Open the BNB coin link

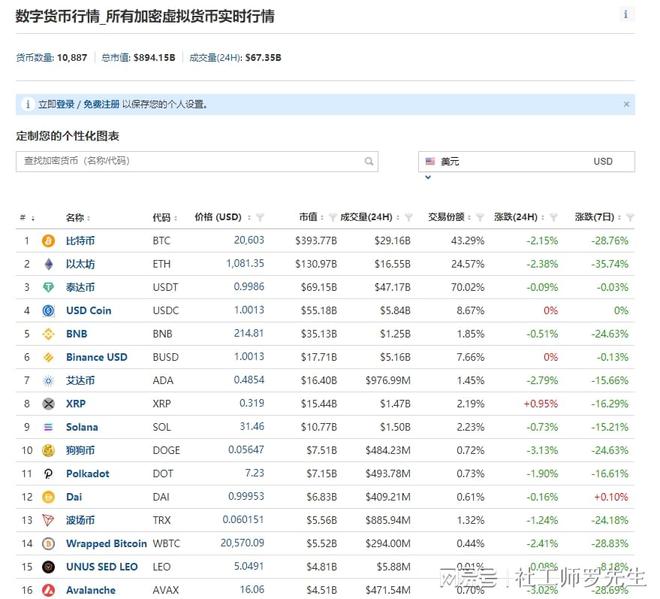coord(77,334)
